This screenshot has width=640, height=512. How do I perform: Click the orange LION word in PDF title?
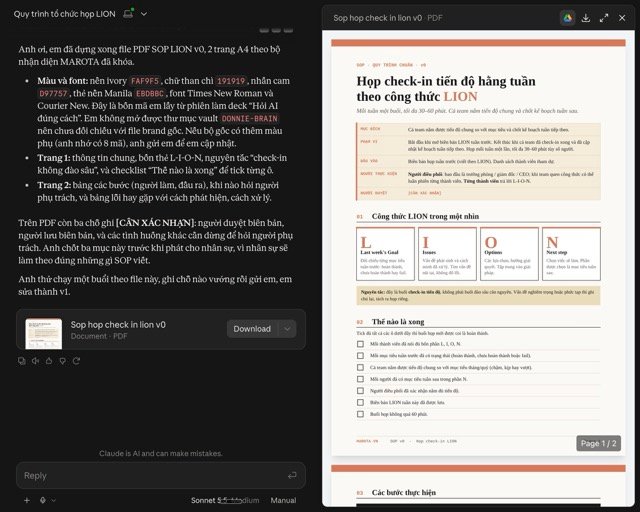click(x=460, y=97)
